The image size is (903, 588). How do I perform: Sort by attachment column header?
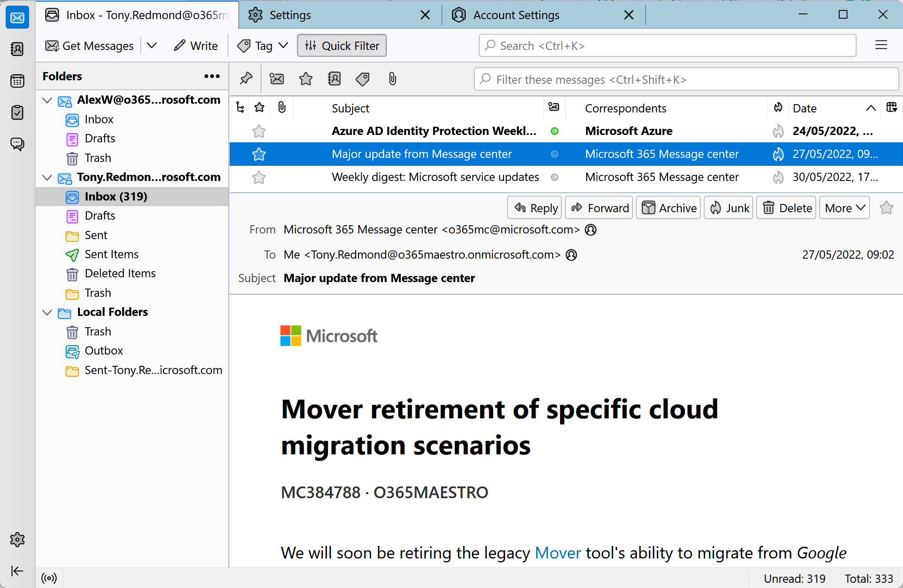click(x=282, y=108)
